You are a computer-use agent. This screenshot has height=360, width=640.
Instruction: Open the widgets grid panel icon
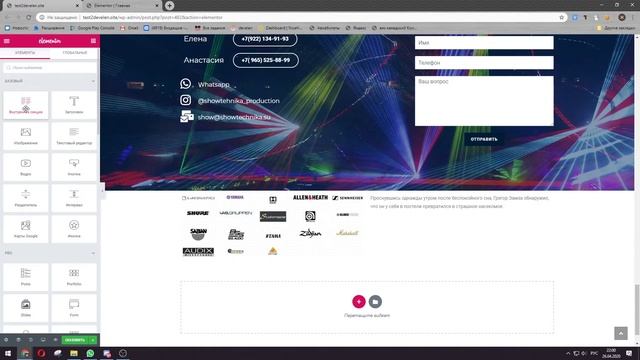(93, 41)
